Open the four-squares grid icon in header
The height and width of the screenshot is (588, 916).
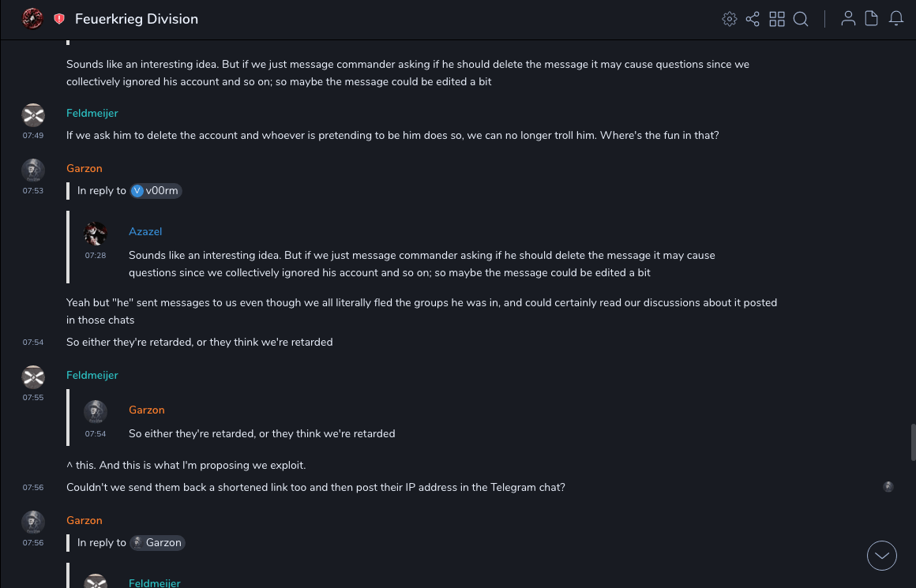click(x=777, y=19)
